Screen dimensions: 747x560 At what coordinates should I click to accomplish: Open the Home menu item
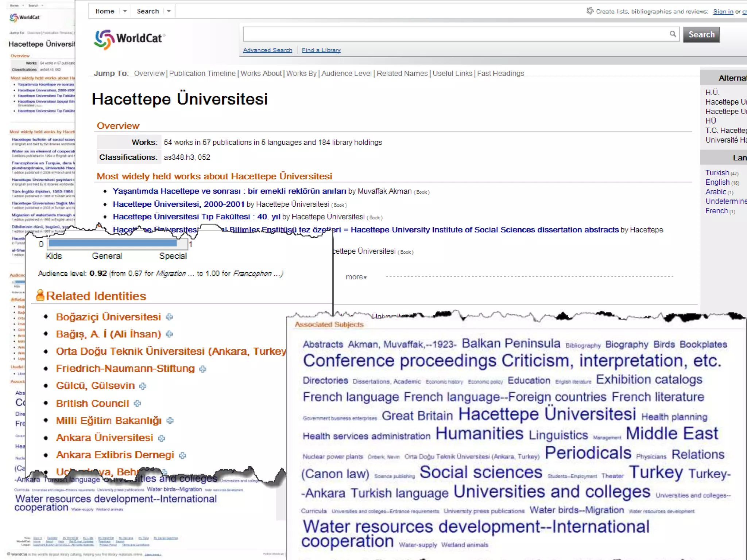pos(105,11)
